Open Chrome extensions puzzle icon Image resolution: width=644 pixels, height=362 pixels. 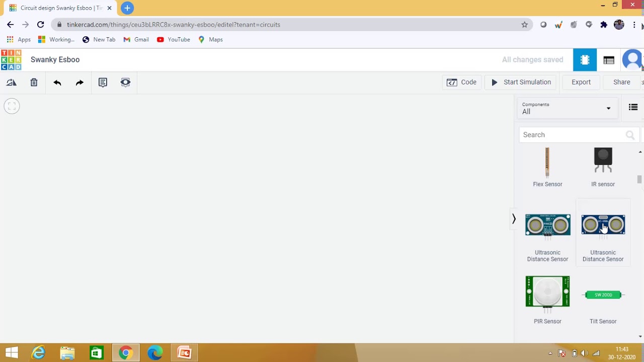[x=604, y=25]
